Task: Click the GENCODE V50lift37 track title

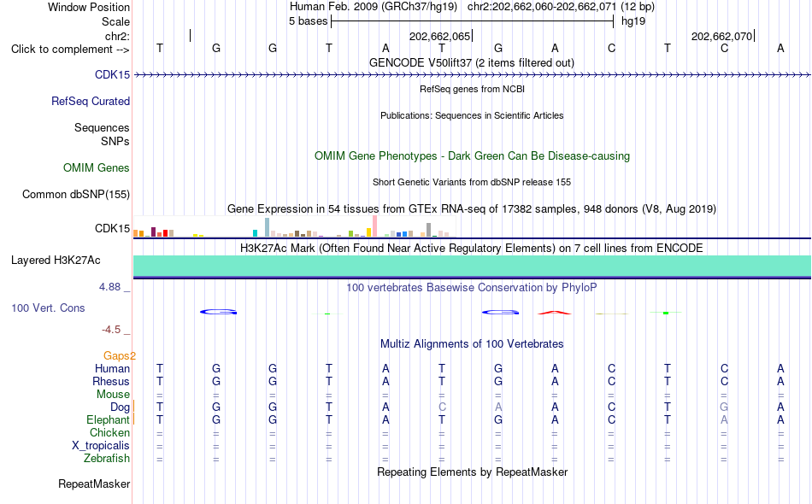Action: [471, 62]
